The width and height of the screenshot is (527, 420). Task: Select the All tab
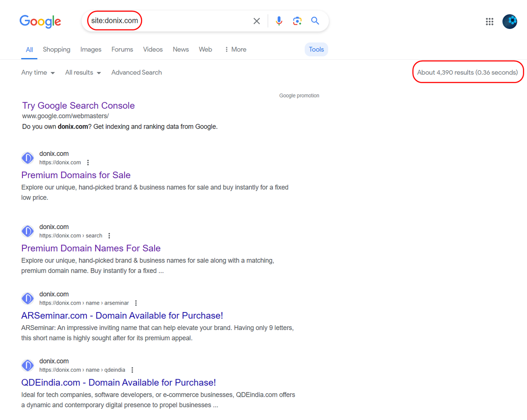tap(29, 50)
